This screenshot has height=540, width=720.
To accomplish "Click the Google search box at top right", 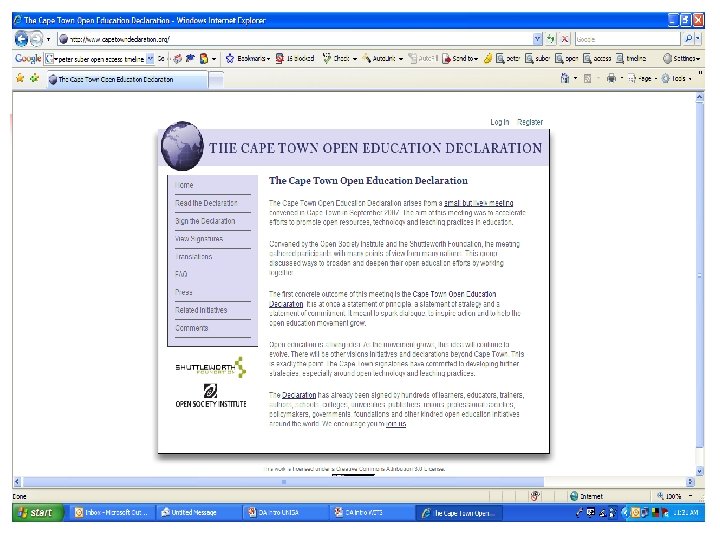I will [x=627, y=39].
